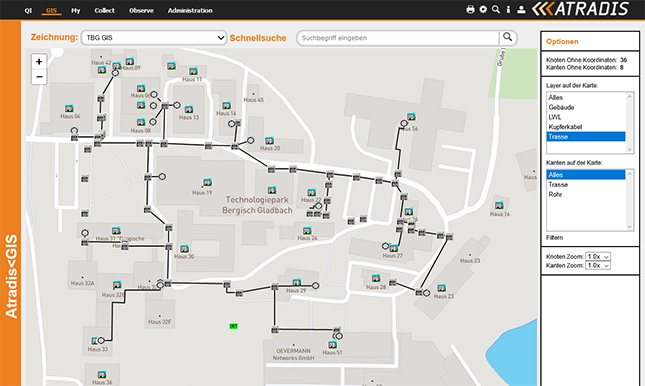Select Trasse in Kanten auf der Karte

[586, 185]
